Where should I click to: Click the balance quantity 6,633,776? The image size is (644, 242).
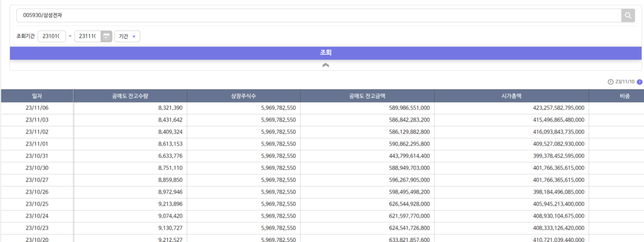click(x=170, y=156)
